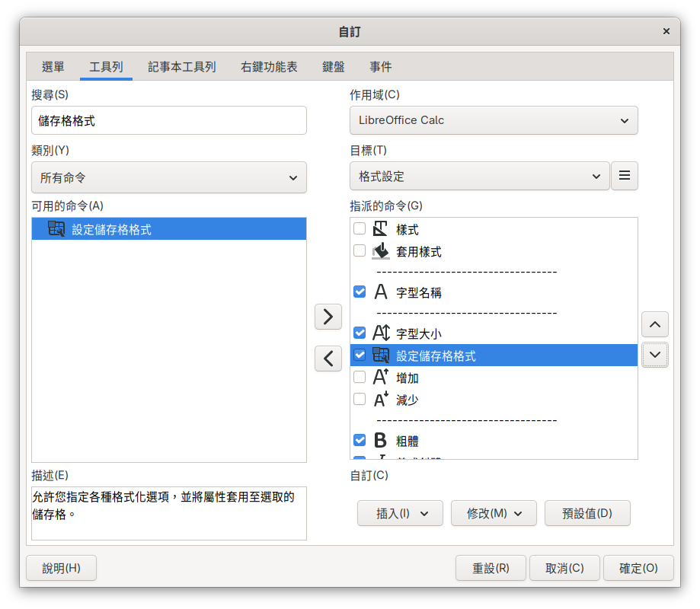
Task: Click the left arrow to remove the command
Action: [x=328, y=358]
